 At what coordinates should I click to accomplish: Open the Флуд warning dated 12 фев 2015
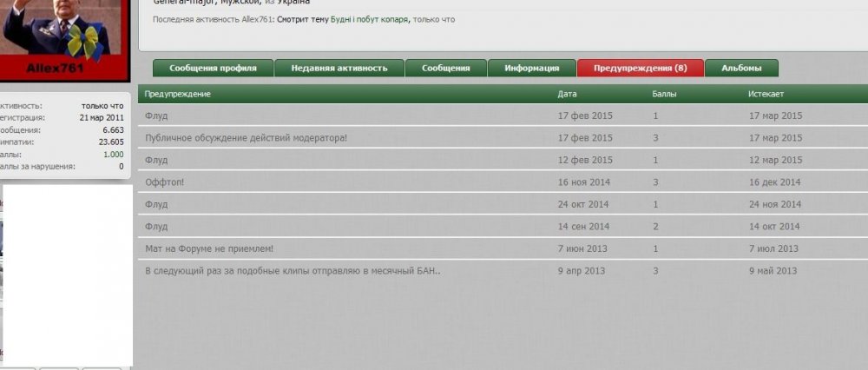click(156, 160)
